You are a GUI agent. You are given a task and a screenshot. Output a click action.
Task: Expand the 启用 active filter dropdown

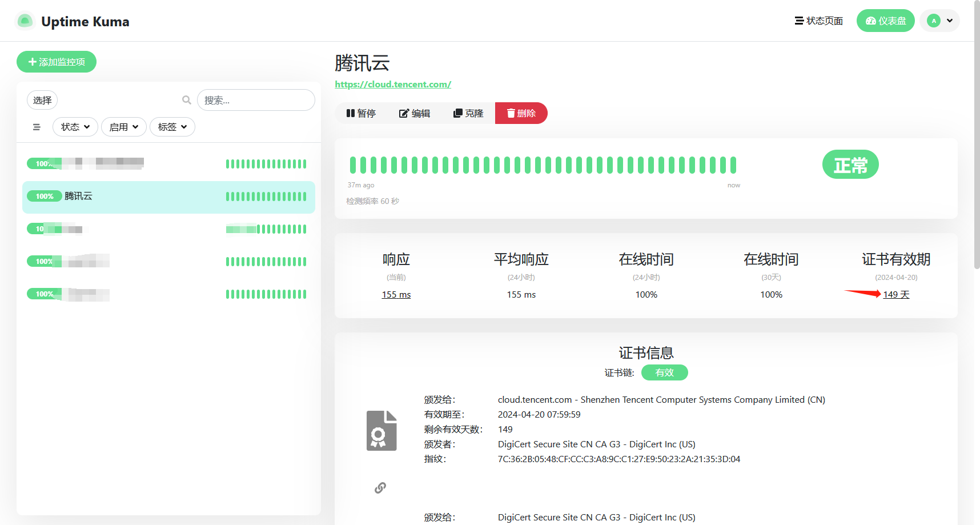tap(124, 127)
